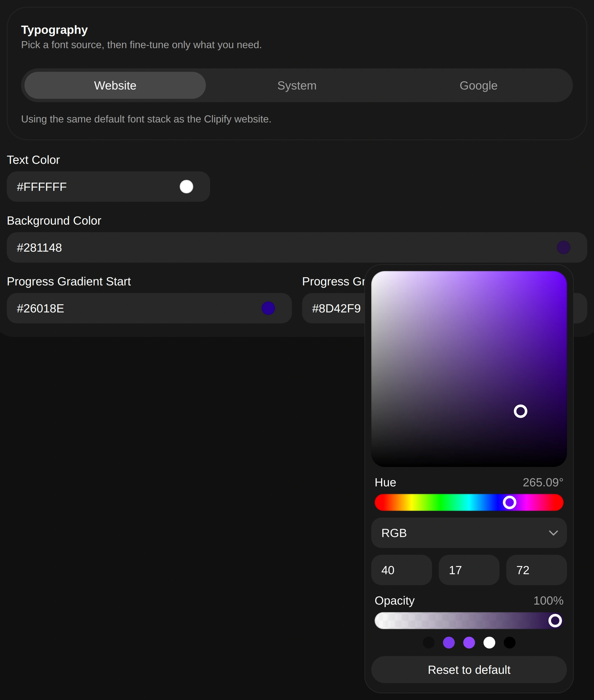Open the dark purple Background Color swatch

[x=563, y=247]
